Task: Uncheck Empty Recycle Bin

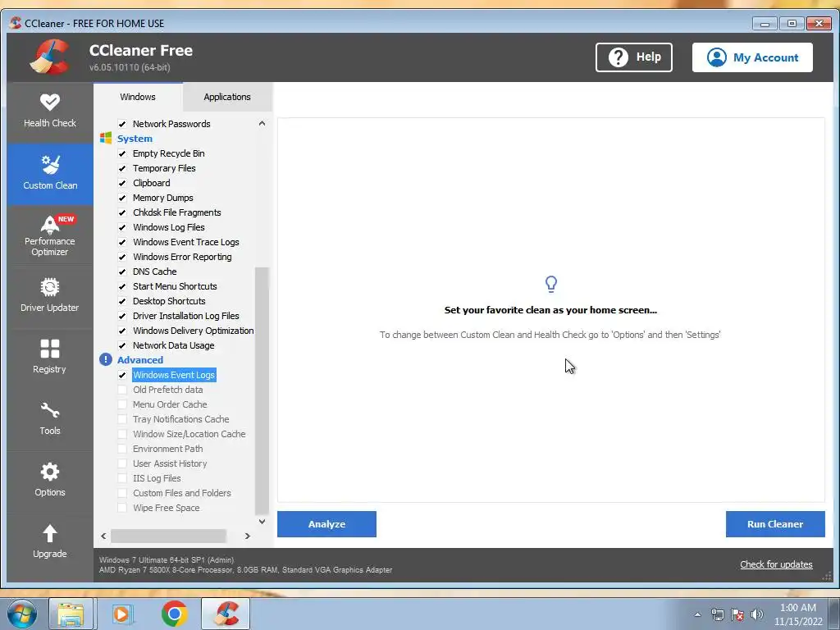Action: pos(122,153)
